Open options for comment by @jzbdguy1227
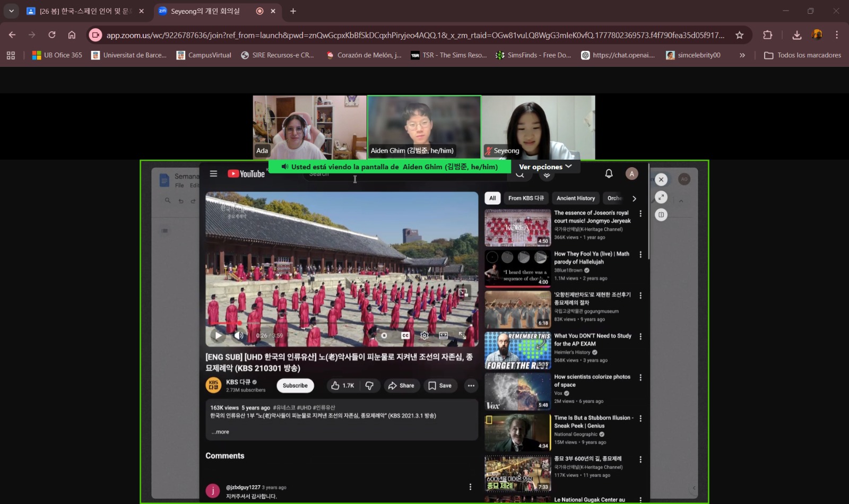Viewport: 849px width, 504px height. pyautogui.click(x=470, y=487)
